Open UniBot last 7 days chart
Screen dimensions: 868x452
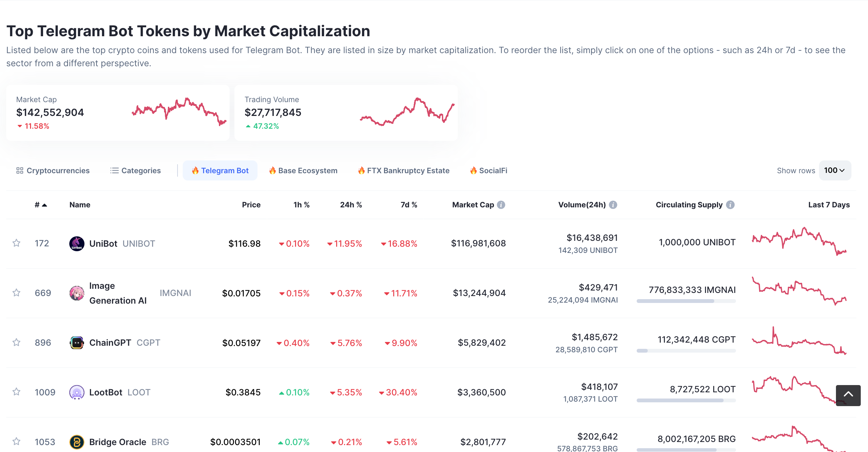pos(799,241)
